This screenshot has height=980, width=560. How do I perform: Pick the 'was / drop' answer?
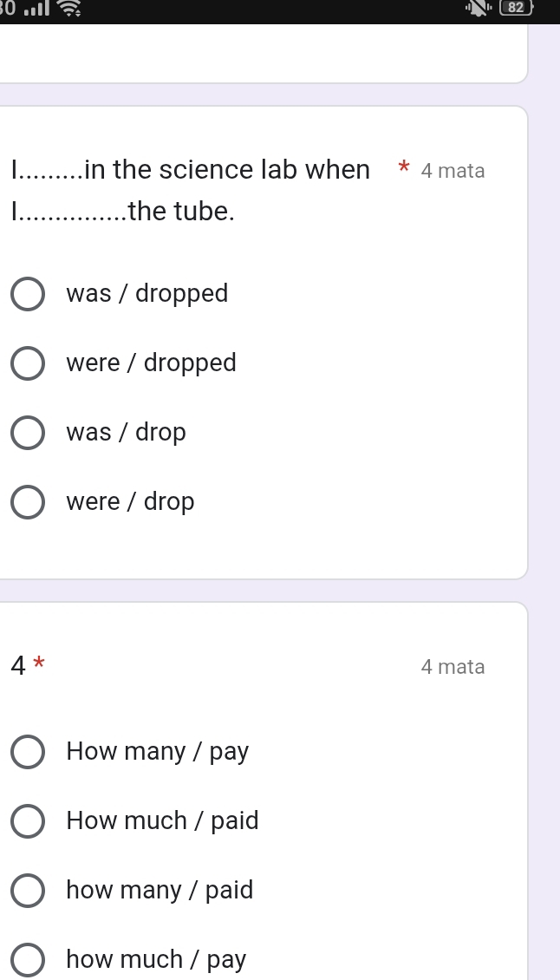[x=28, y=433]
